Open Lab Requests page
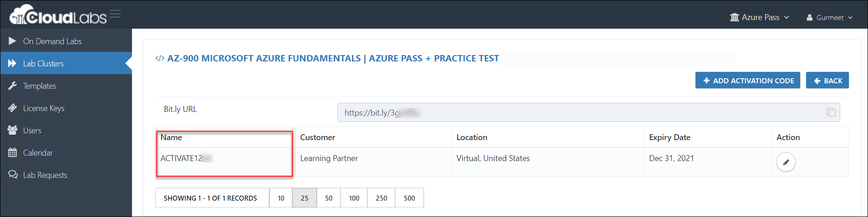The width and height of the screenshot is (868, 217). pos(66,175)
